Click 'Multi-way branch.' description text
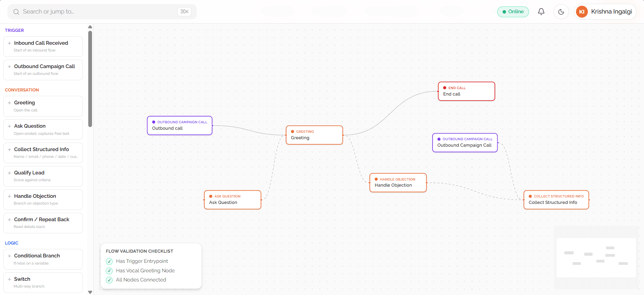This screenshot has width=644, height=295. (x=29, y=287)
